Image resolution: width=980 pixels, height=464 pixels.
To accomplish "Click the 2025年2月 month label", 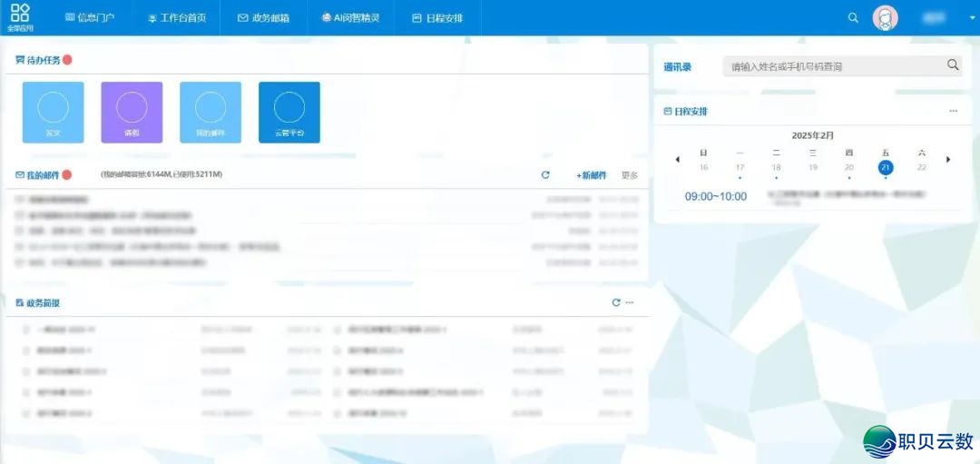I will click(x=813, y=135).
